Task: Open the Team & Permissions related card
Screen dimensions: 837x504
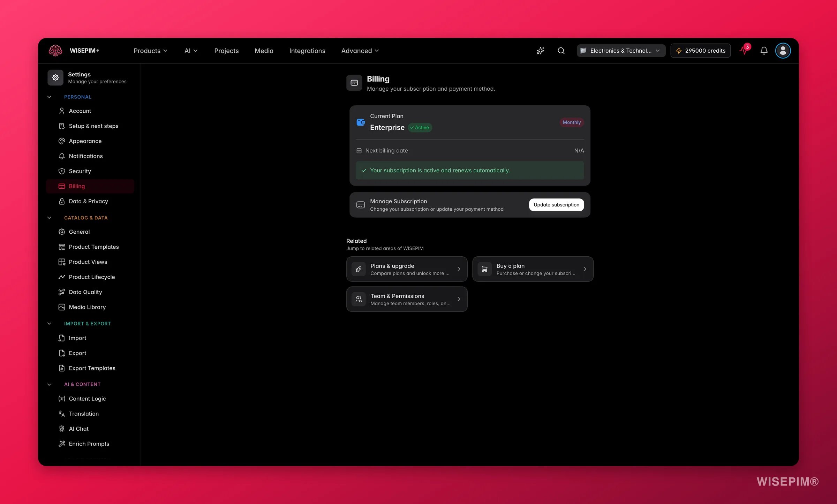Action: 407,299
